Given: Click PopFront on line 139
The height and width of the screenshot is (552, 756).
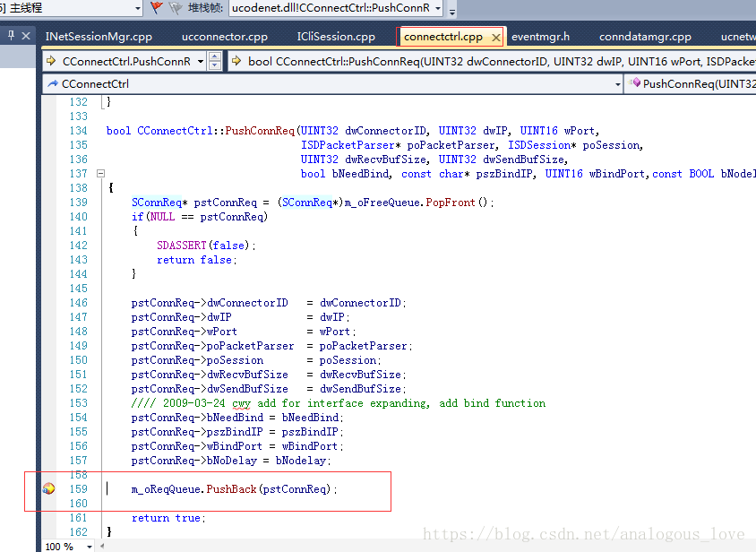Looking at the screenshot, I should pos(451,203).
